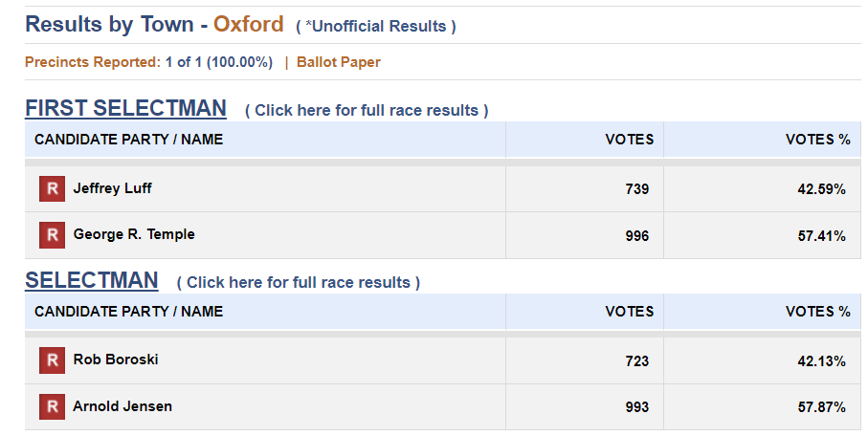Click George R. Temple's 57.41% vote percentage
The width and height of the screenshot is (868, 436).
pyautogui.click(x=821, y=236)
